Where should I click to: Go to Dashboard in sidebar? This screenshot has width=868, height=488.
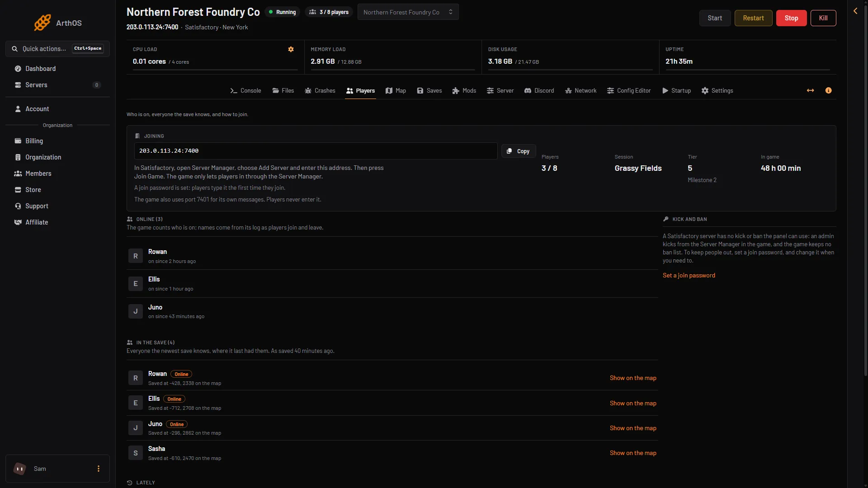pos(57,69)
